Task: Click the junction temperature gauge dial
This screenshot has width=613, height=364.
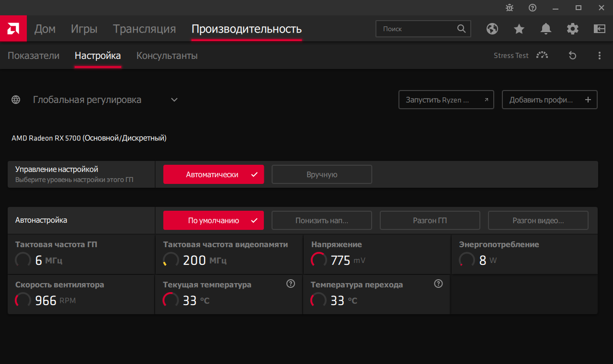Action: click(319, 300)
